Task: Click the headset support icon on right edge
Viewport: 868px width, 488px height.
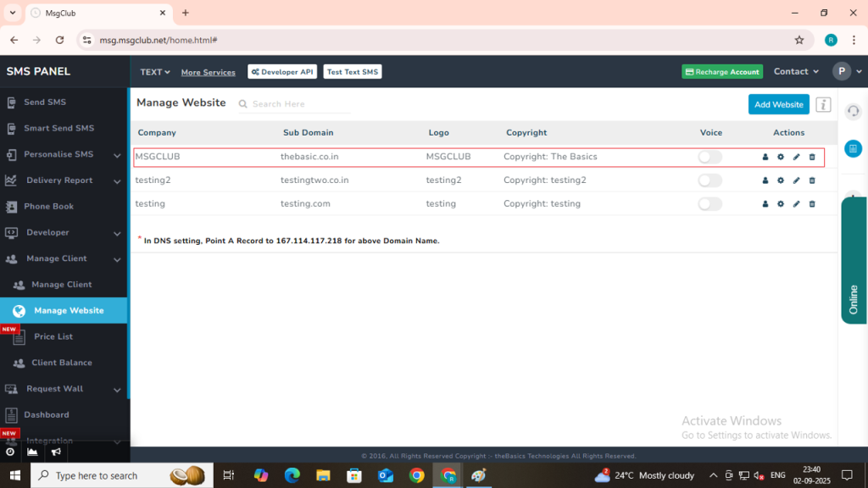Action: pyautogui.click(x=853, y=111)
